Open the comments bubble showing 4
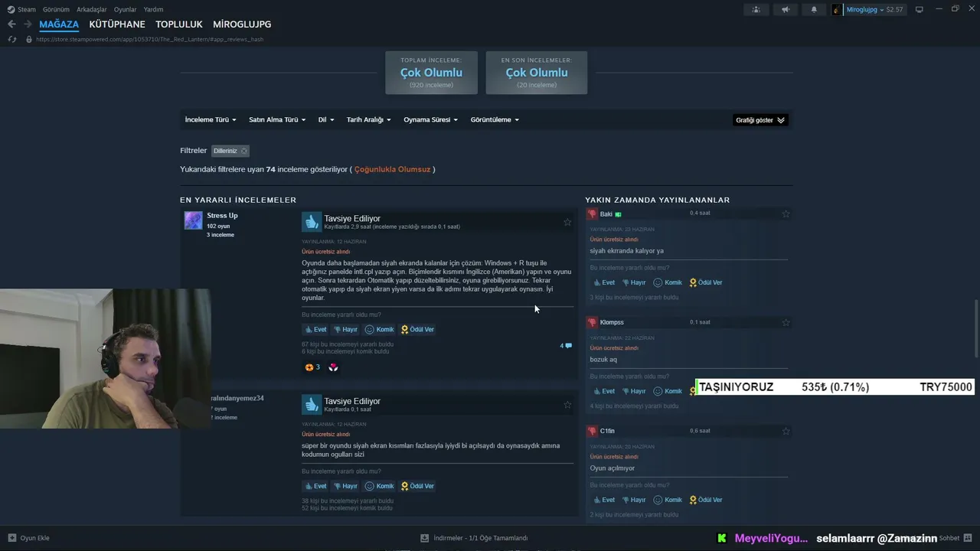The height and width of the screenshot is (551, 980). point(566,346)
